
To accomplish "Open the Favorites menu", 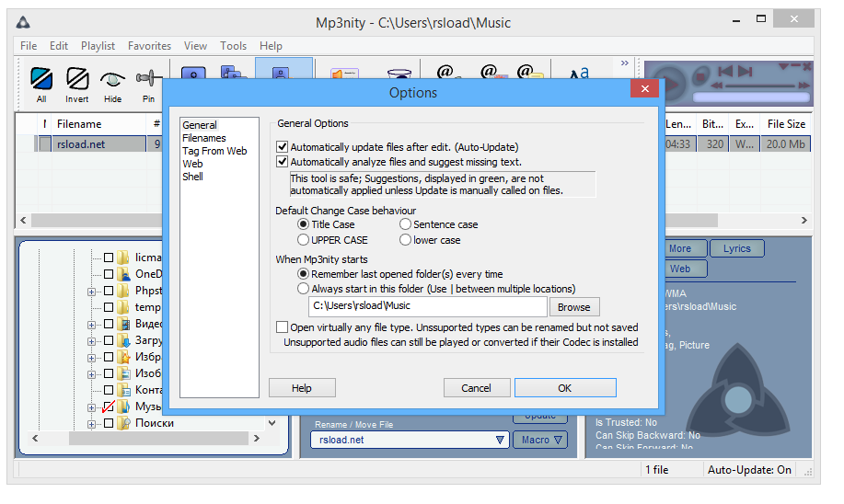I will click(x=149, y=46).
